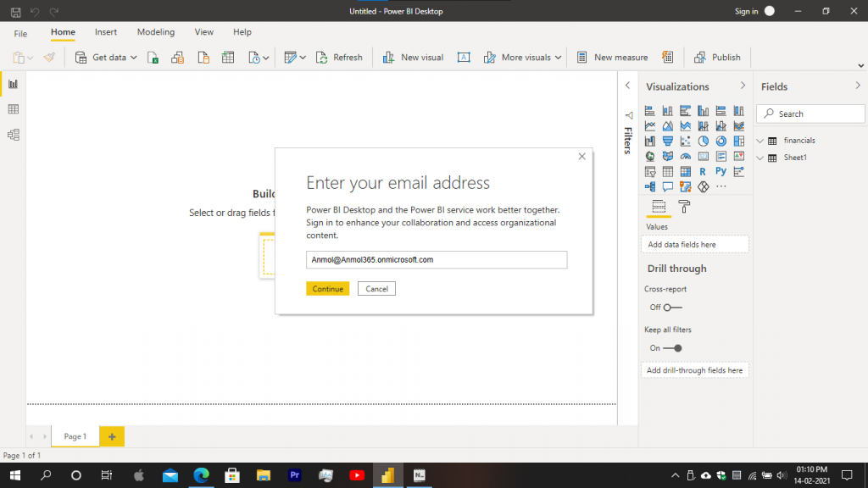Click the Continue button
The image size is (868, 488).
click(x=328, y=289)
